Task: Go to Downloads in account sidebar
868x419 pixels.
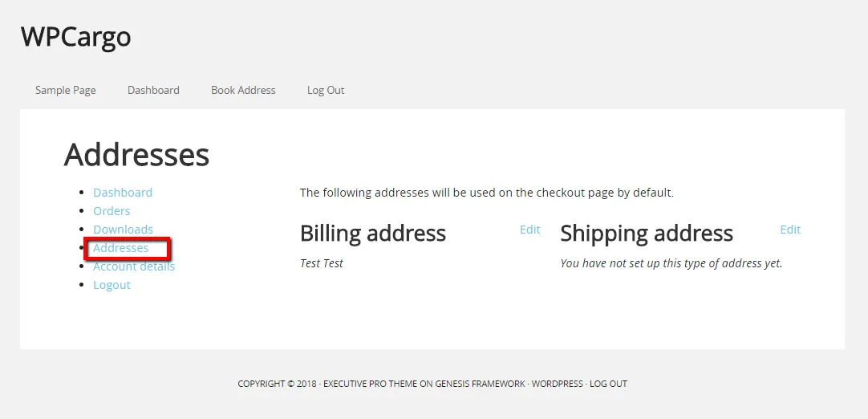Action: point(123,230)
